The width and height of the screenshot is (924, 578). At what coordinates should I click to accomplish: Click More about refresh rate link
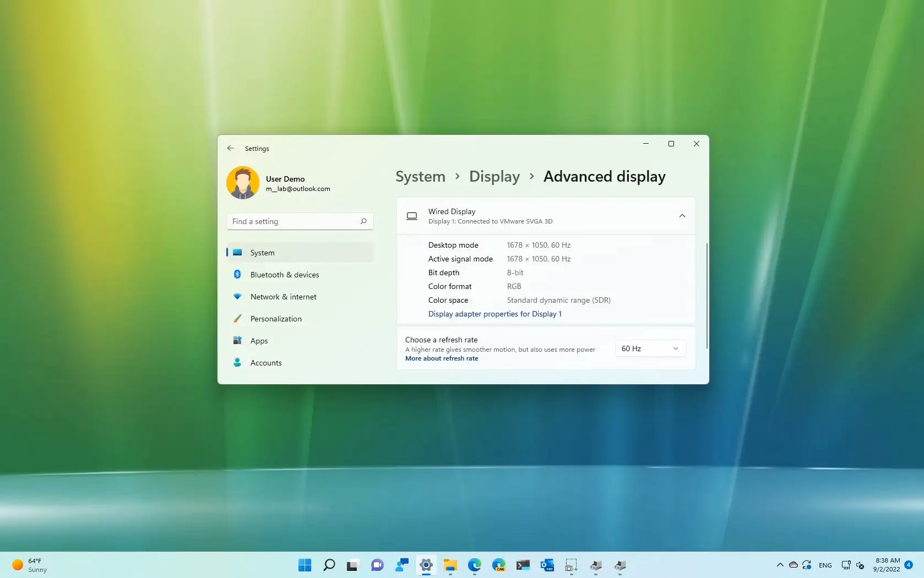[x=442, y=358]
